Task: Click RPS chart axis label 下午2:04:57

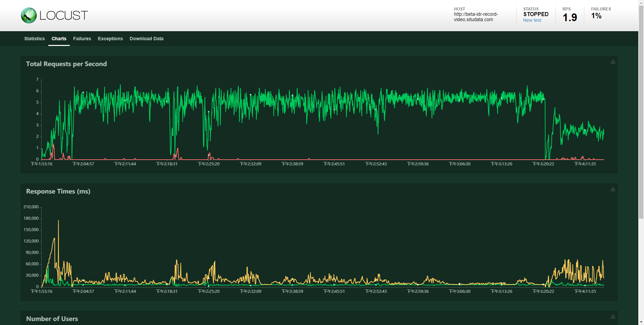Action: click(83, 164)
